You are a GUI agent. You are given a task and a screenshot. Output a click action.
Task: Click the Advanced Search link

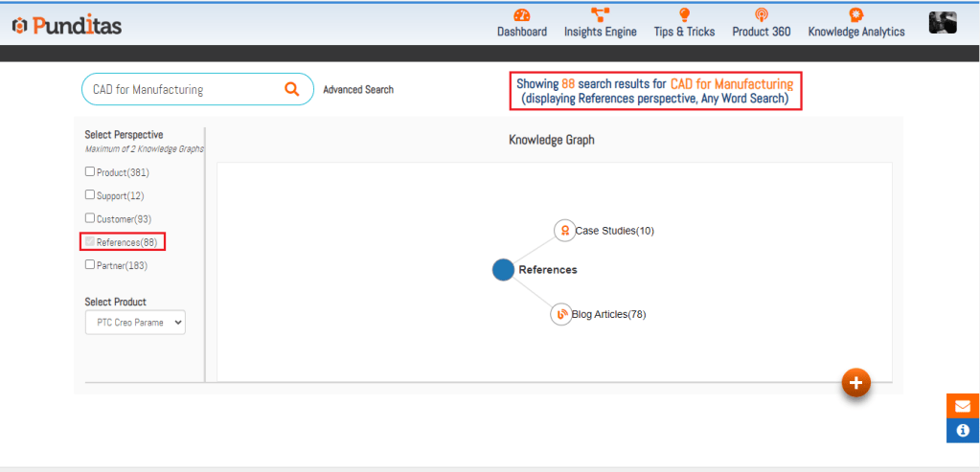pos(358,90)
